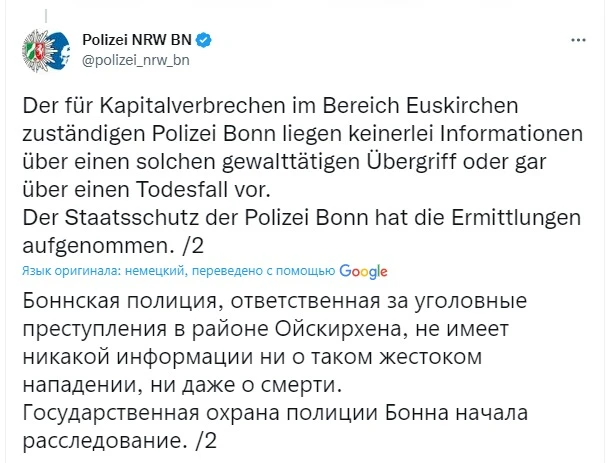This screenshot has width=612, height=463.
Task: Open the Polizei NRW BN display name
Action: coord(136,41)
